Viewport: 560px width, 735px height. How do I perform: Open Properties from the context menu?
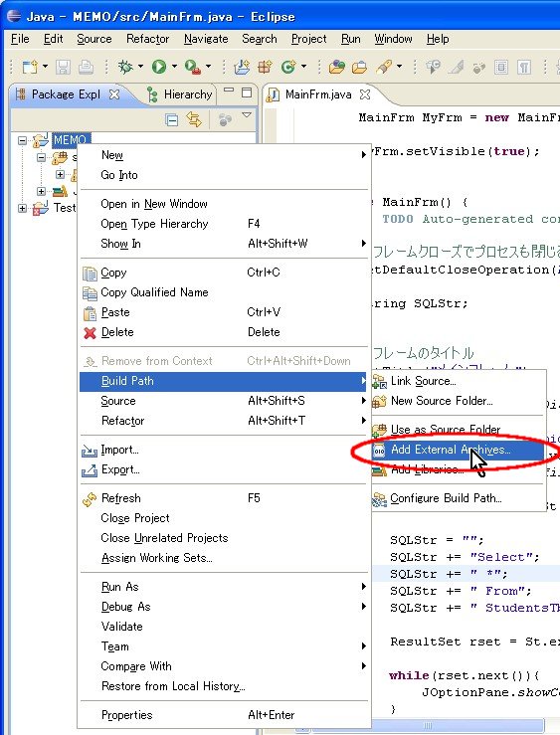[x=224, y=715]
